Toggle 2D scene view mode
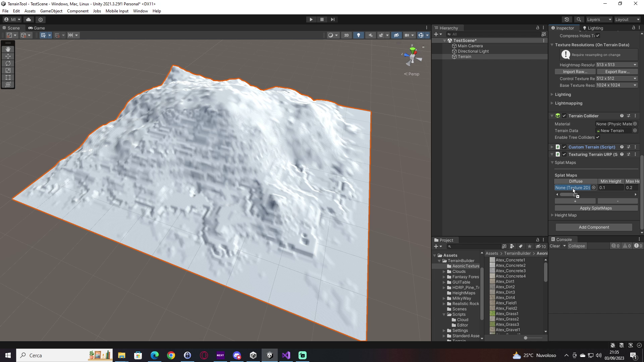This screenshot has width=644, height=362. click(x=346, y=35)
